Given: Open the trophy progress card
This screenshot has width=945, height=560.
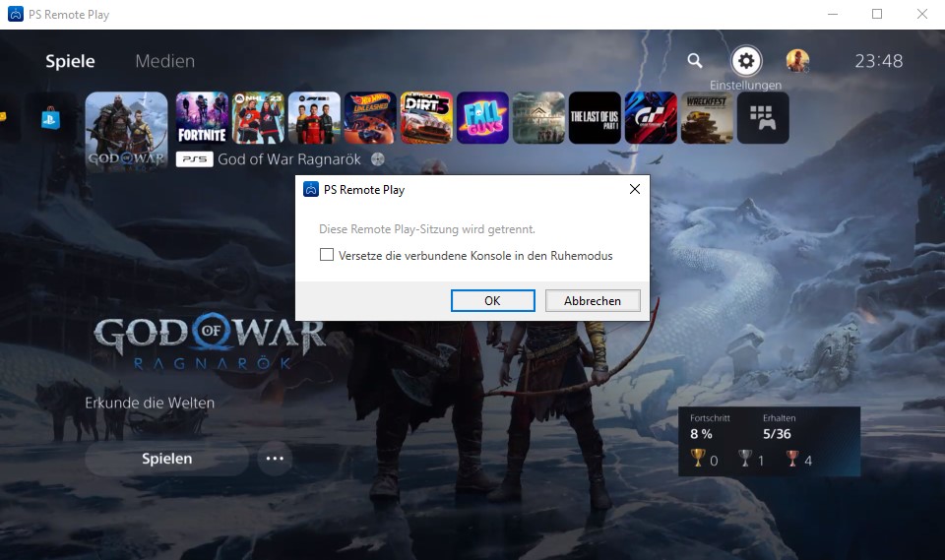Looking at the screenshot, I should point(770,442).
